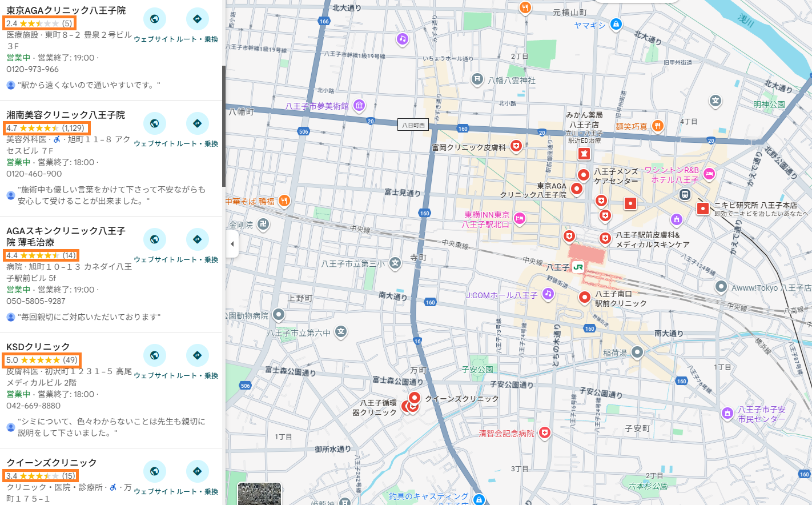Click the 八王子 JR station icon

pyautogui.click(x=578, y=267)
